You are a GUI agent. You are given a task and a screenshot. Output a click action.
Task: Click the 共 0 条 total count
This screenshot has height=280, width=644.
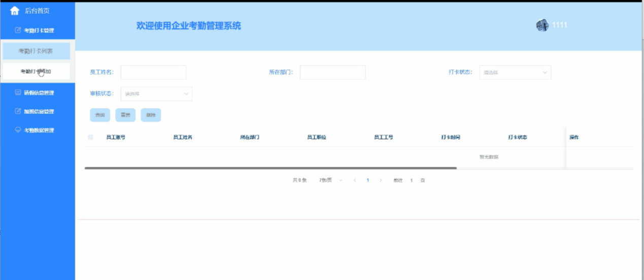tap(299, 180)
